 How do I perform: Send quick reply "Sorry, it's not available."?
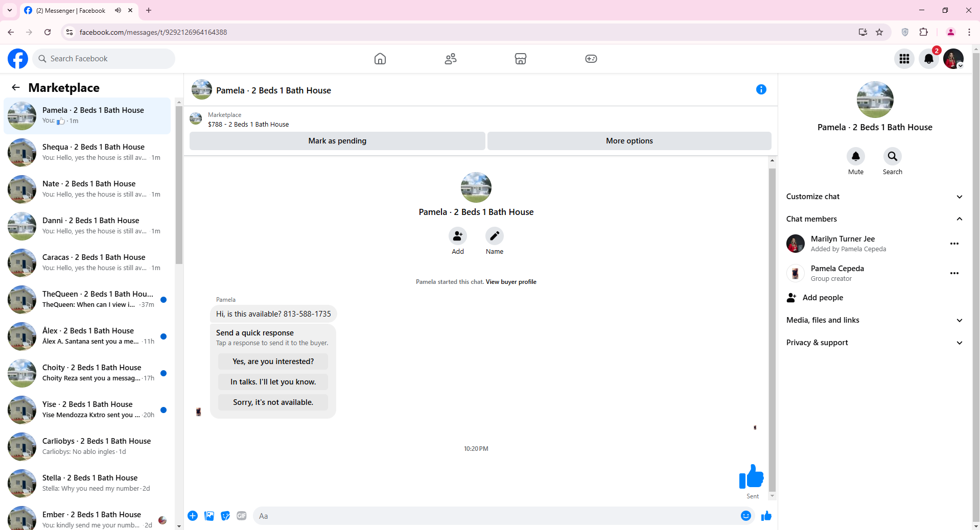click(x=273, y=402)
